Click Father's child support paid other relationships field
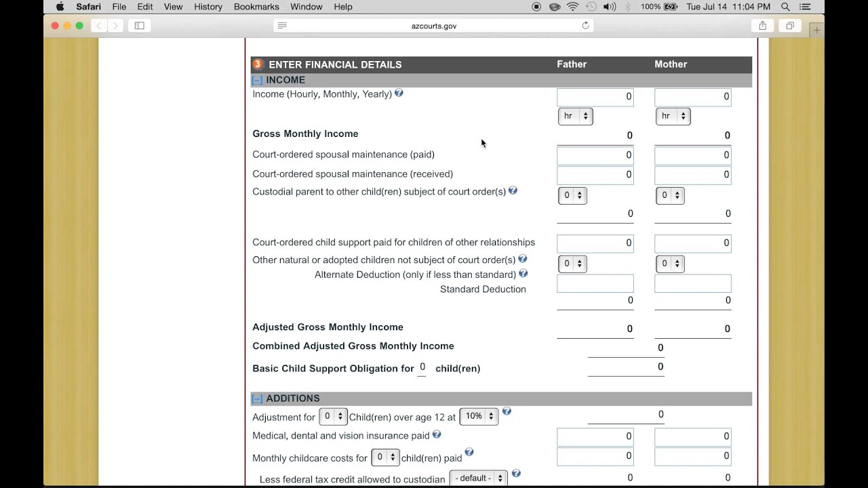This screenshot has width=868, height=488. 595,243
